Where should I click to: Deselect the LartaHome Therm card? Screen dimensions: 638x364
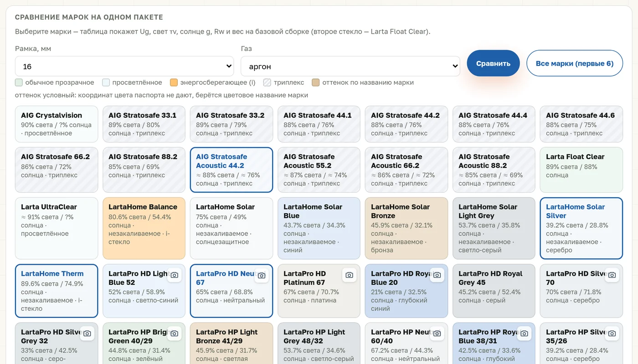(57, 291)
